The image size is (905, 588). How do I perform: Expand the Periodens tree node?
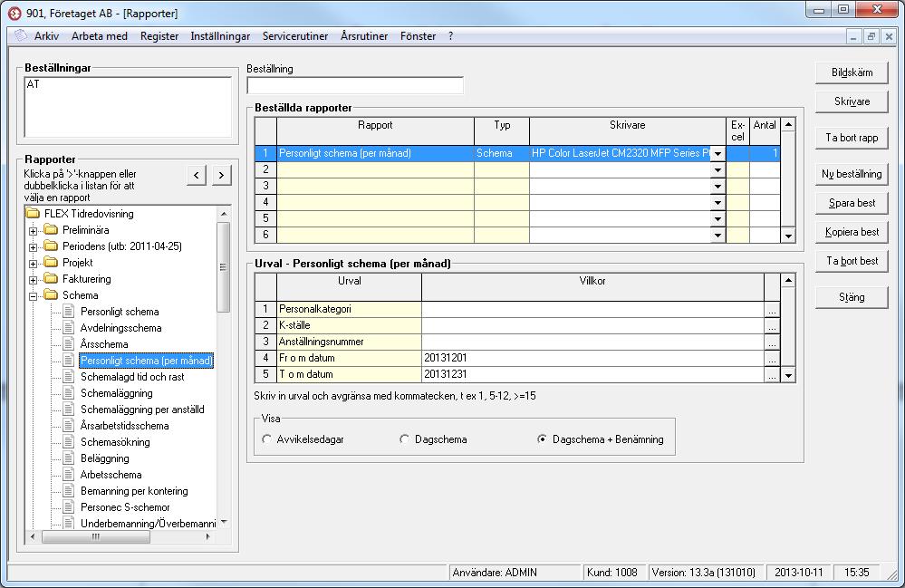point(33,247)
